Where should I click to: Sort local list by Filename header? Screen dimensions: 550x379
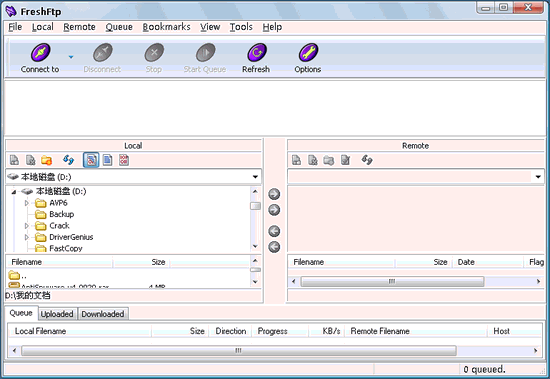pyautogui.click(x=60, y=262)
